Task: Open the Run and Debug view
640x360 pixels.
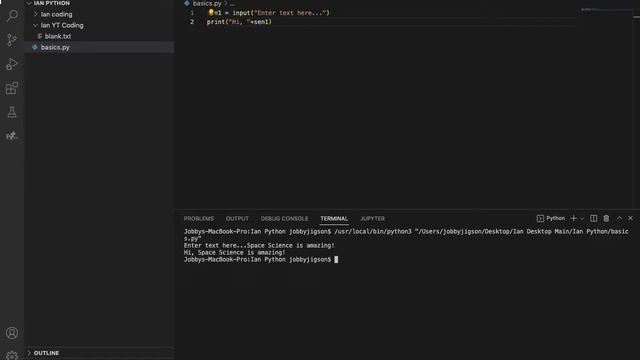Action: point(12,64)
